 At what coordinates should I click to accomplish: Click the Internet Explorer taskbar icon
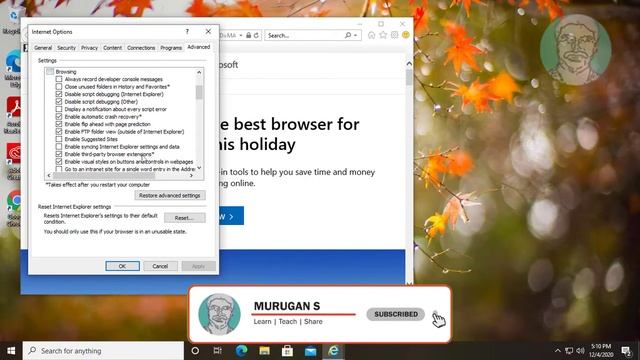(x=333, y=351)
